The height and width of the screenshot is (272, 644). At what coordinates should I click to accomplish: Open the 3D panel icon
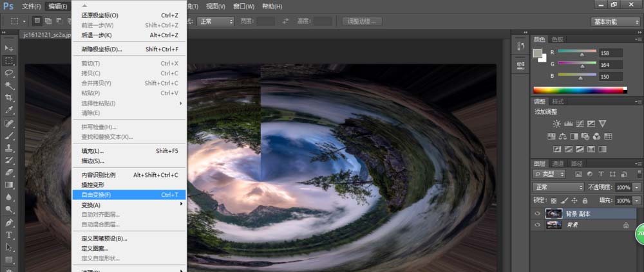[x=520, y=64]
